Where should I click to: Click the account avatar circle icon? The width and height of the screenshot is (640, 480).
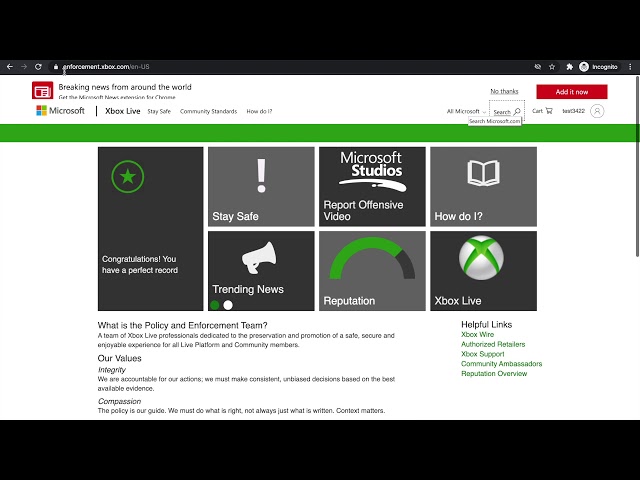click(x=597, y=111)
